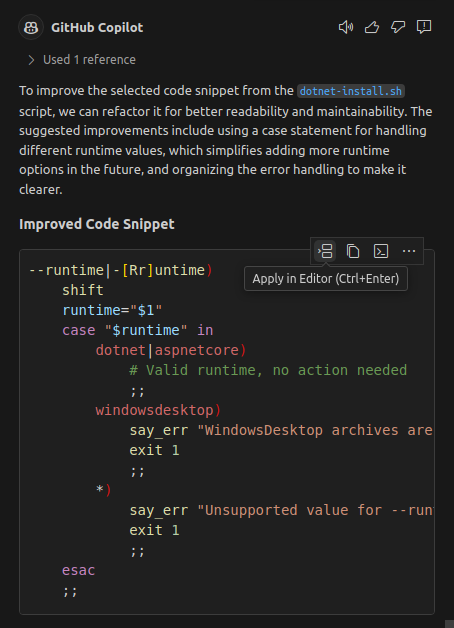Click the "Improved Code Snippet" heading
454x628 pixels.
pyautogui.click(x=97, y=224)
